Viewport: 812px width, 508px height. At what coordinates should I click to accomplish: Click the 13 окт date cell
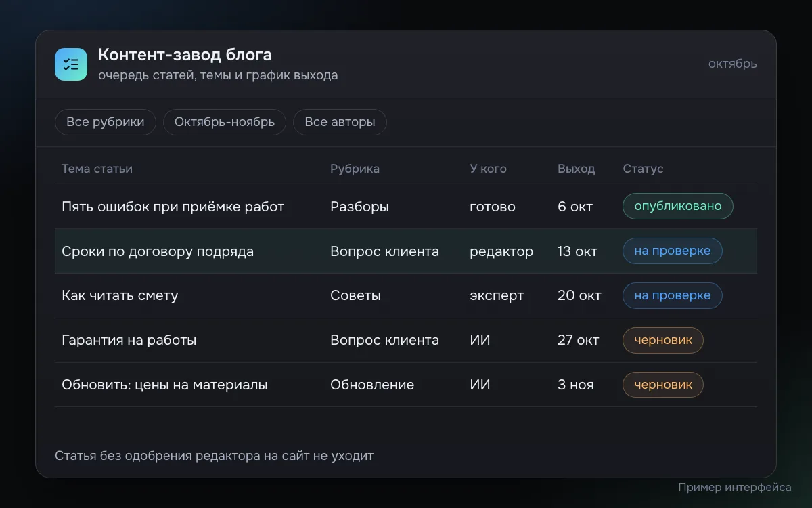coord(577,251)
